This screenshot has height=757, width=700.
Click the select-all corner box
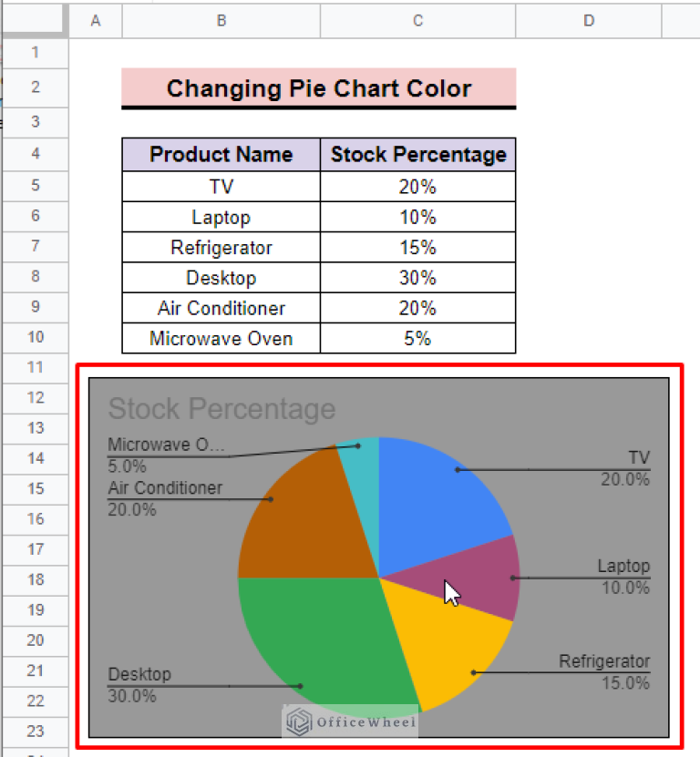[x=33, y=20]
